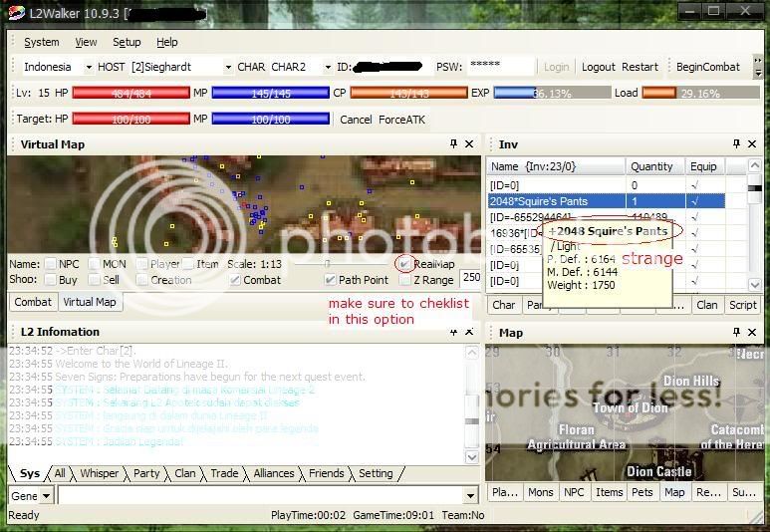Open the Setup menu
This screenshot has width=770, height=532.
tap(127, 42)
